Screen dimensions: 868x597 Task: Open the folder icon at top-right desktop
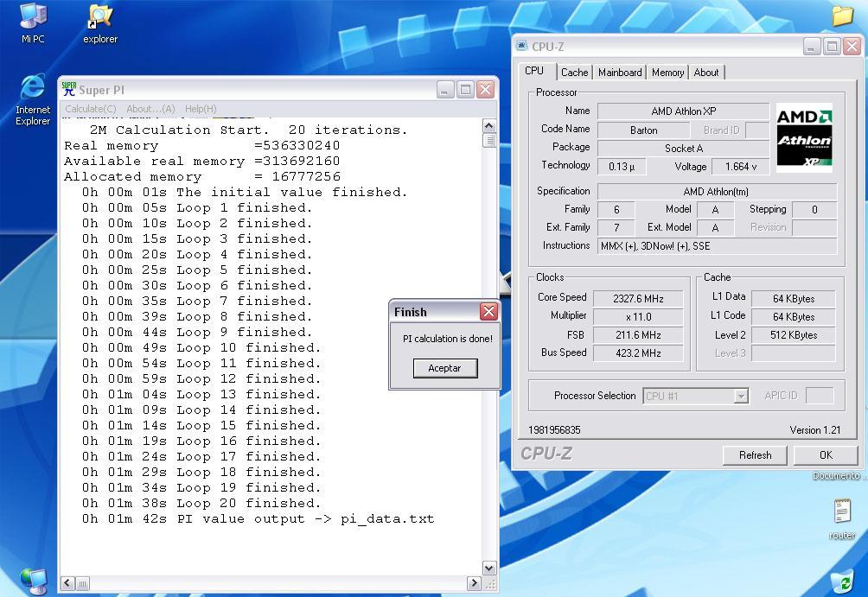click(842, 15)
